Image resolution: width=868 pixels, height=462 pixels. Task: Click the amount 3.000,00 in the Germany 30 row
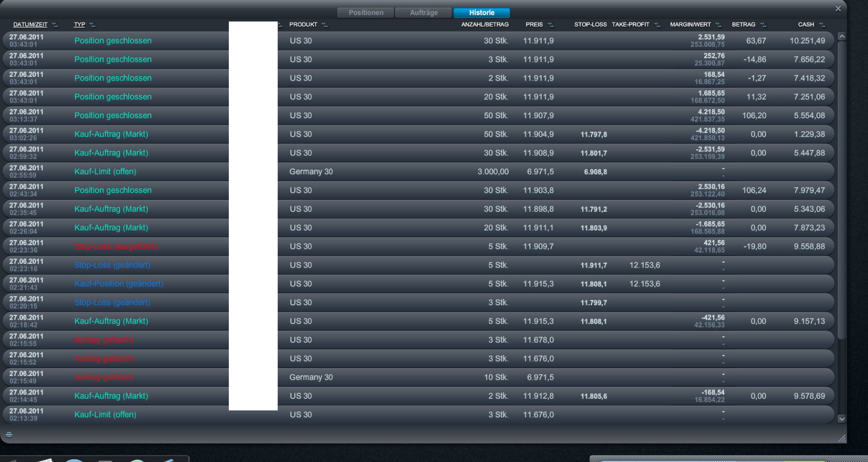click(493, 172)
